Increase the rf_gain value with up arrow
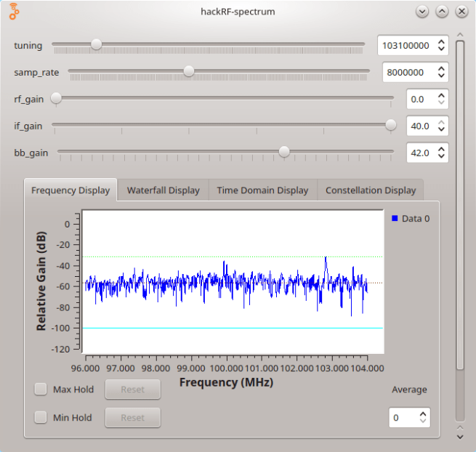Screen dimensions: 476x452 (x=440, y=94)
